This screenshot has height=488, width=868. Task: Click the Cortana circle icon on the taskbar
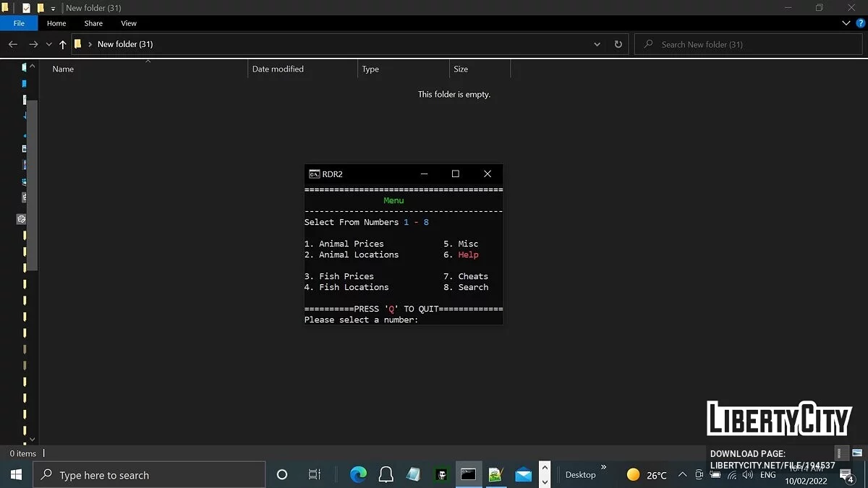coord(282,474)
